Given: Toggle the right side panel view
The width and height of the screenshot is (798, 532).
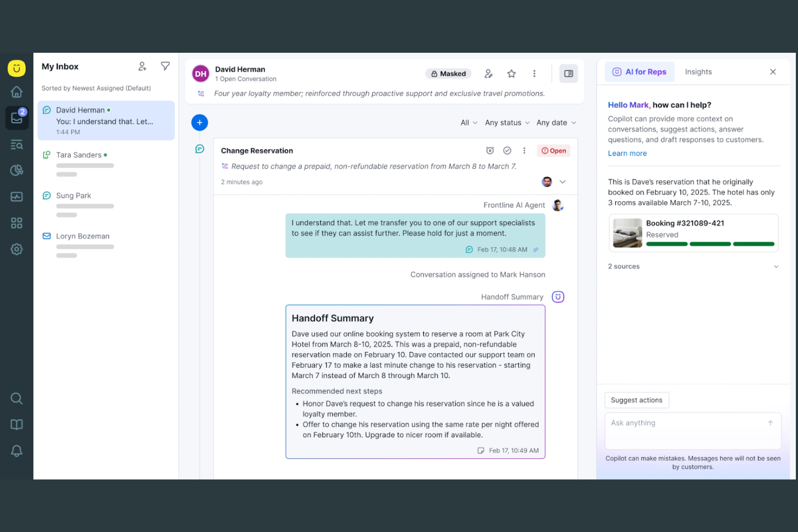Looking at the screenshot, I should [x=568, y=73].
